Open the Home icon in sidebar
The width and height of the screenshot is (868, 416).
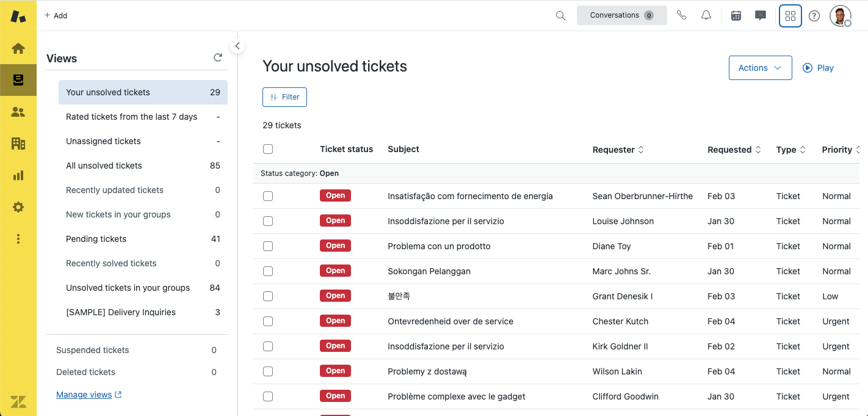pyautogui.click(x=18, y=48)
